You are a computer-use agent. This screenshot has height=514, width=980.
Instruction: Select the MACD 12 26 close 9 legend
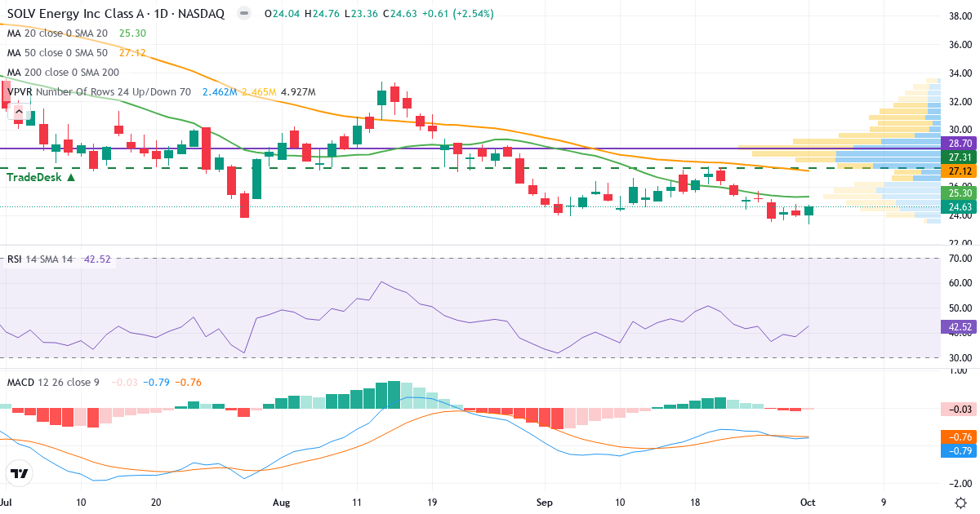(53, 382)
